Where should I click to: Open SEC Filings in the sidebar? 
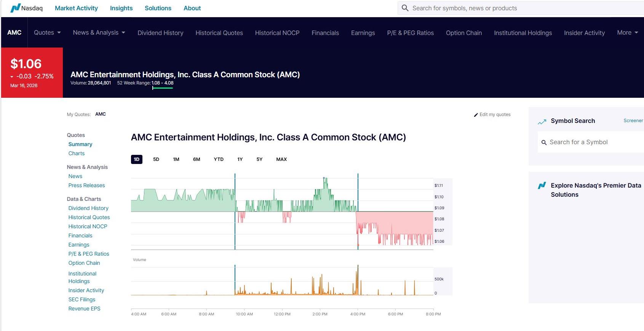point(82,299)
